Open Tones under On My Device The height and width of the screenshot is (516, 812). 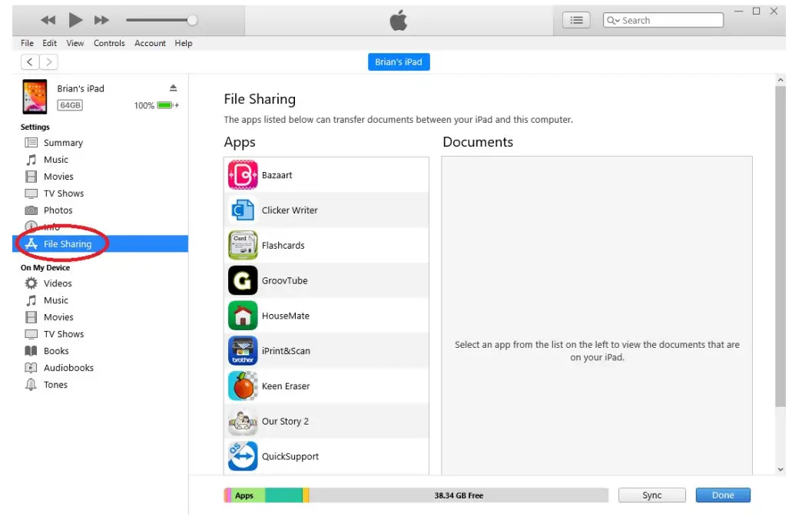[55, 385]
